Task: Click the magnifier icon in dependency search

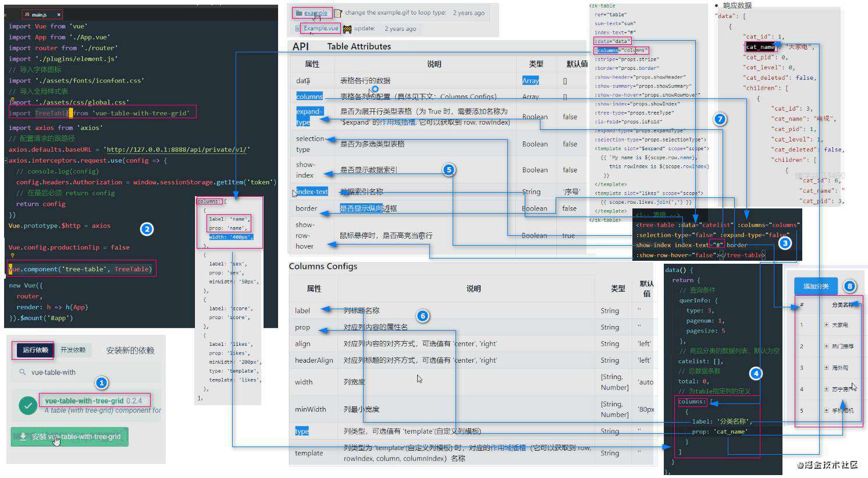Action: coord(23,372)
